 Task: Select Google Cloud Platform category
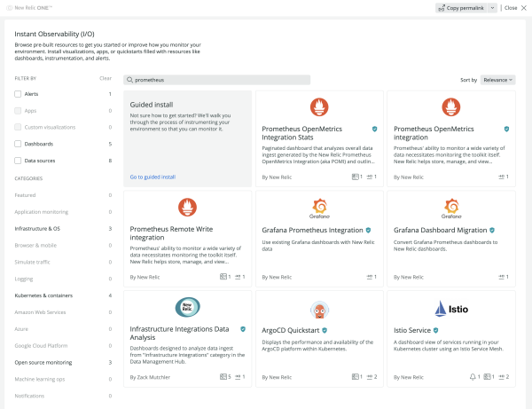click(41, 345)
